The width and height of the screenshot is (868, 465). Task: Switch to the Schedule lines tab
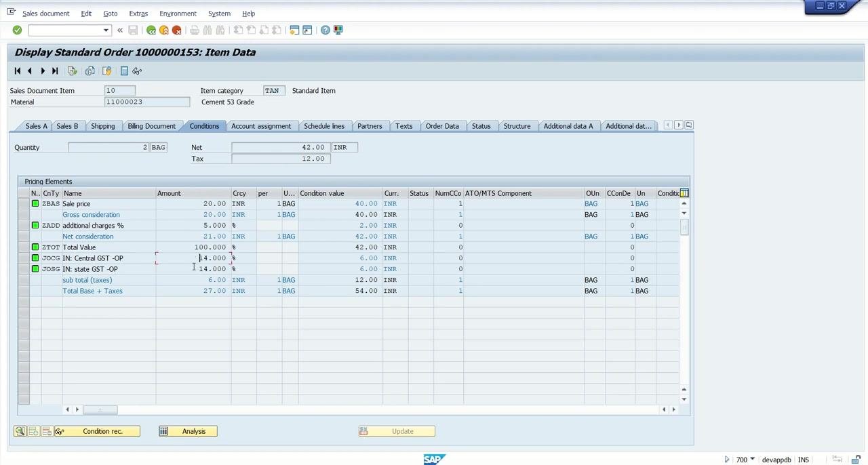pos(324,126)
